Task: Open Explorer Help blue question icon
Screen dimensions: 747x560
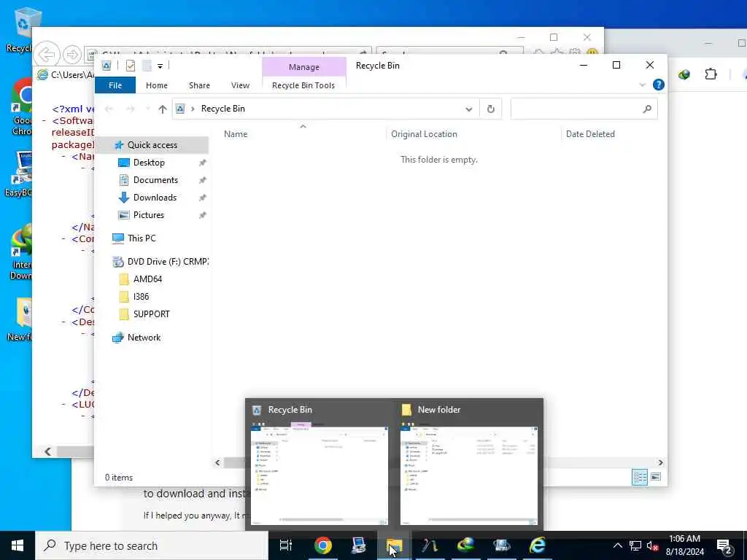Action: point(659,85)
